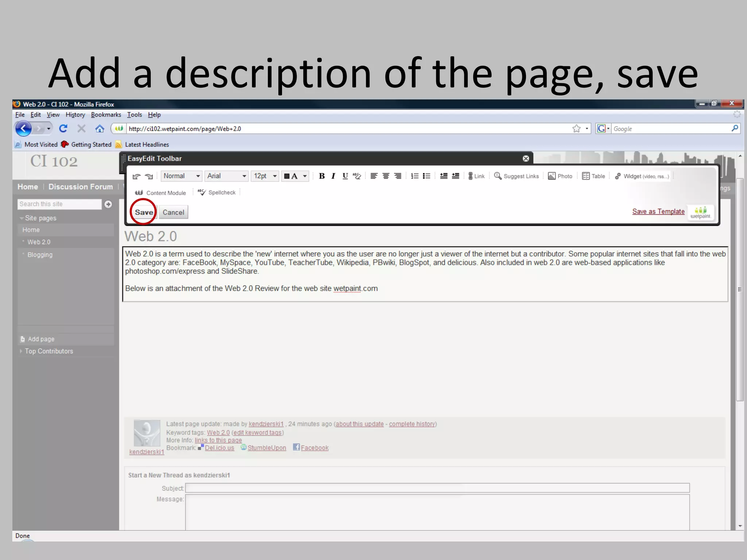Image resolution: width=747 pixels, height=560 pixels.
Task: Toggle italic formatting
Action: tap(333, 176)
